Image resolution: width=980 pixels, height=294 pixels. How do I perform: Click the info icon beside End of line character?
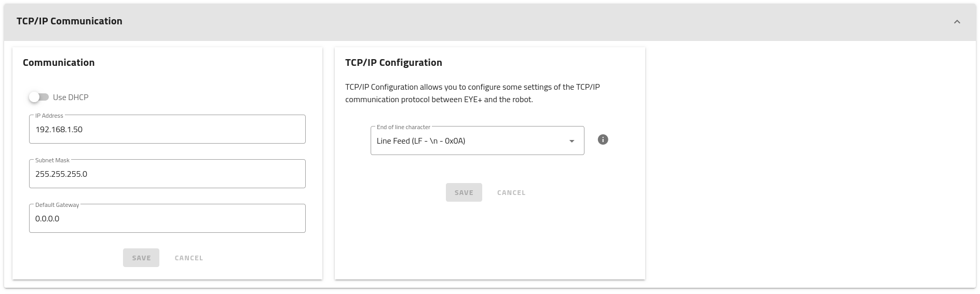pos(603,139)
